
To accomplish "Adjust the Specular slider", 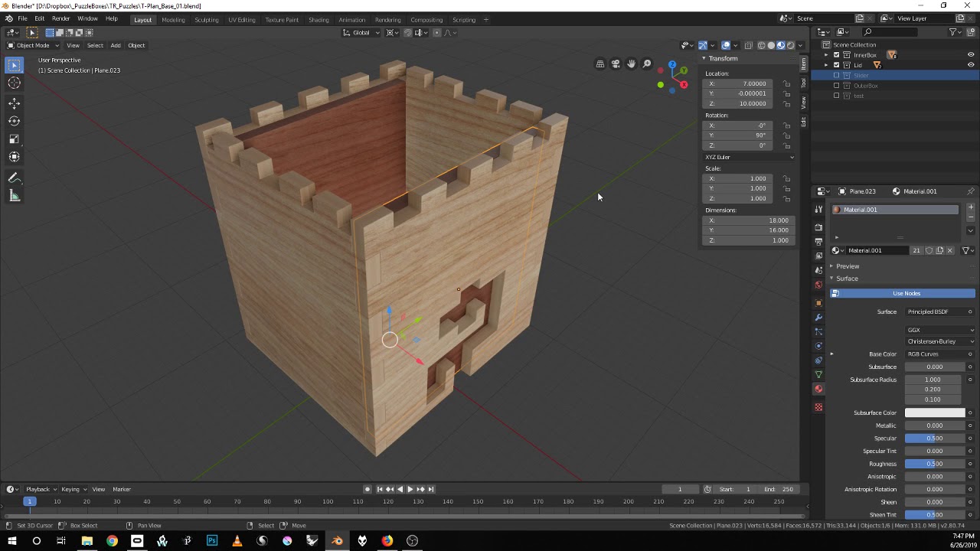I will pos(935,439).
